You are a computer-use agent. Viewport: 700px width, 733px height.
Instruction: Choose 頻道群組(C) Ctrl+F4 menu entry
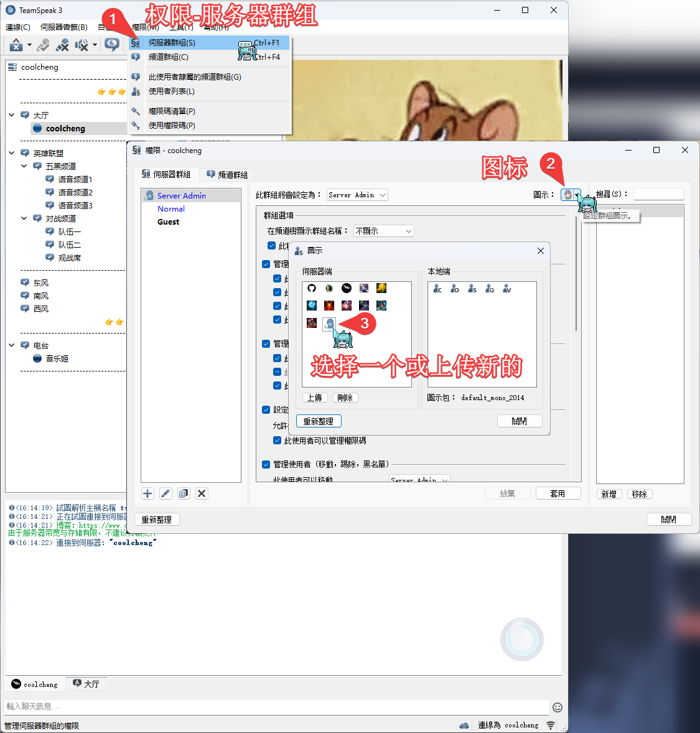click(x=210, y=57)
